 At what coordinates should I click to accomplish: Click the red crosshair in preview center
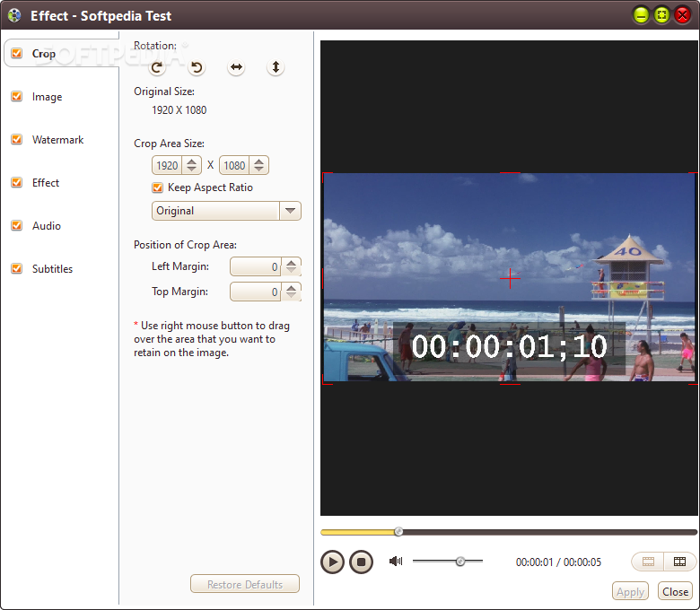click(510, 278)
